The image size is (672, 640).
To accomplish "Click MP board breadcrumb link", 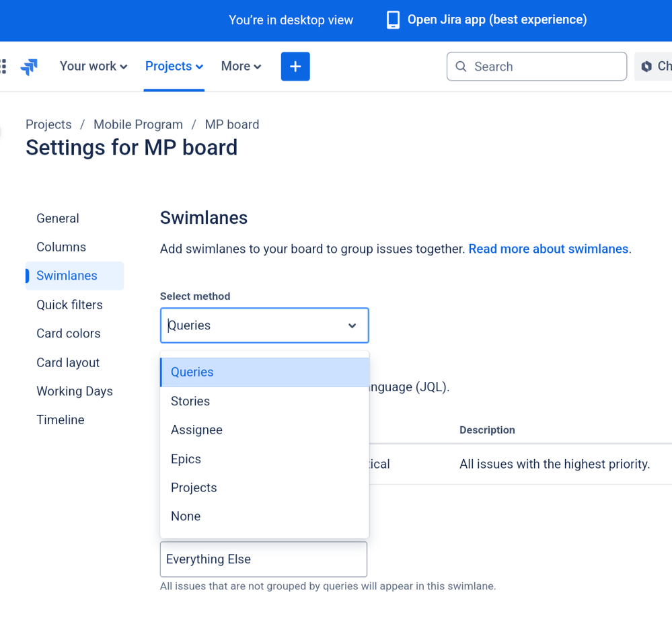I will [x=232, y=124].
